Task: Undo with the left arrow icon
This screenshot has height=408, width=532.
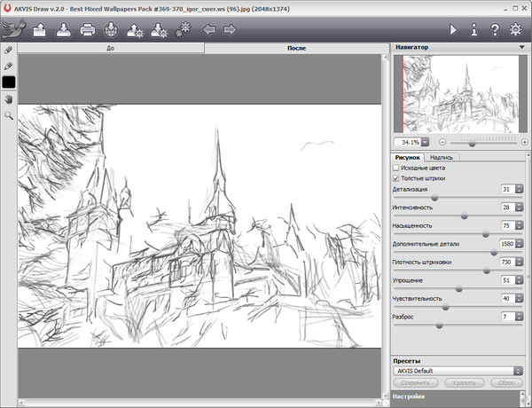Action: click(x=210, y=30)
